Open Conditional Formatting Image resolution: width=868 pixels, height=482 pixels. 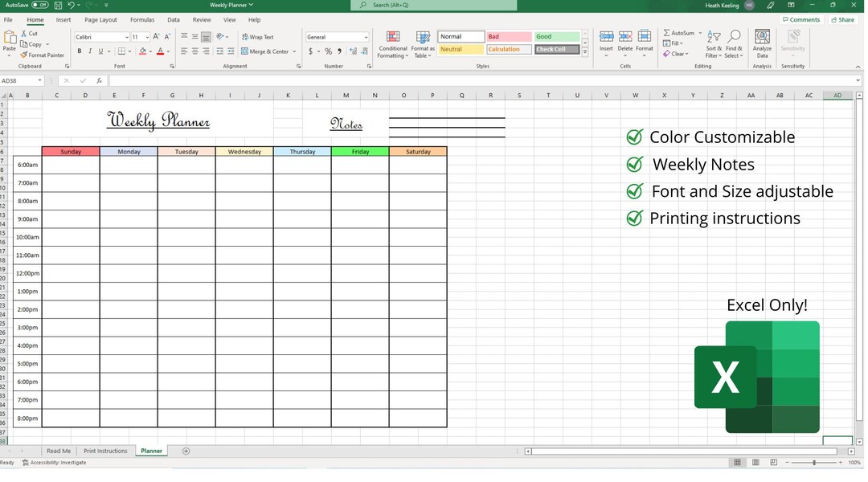[x=392, y=45]
